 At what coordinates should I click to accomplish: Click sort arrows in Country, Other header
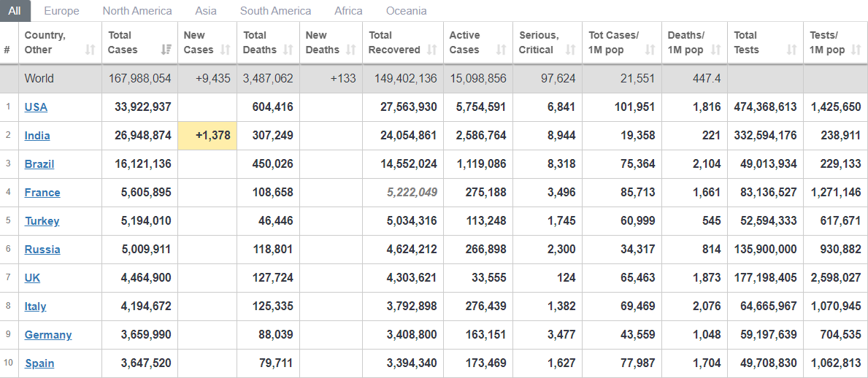click(90, 50)
